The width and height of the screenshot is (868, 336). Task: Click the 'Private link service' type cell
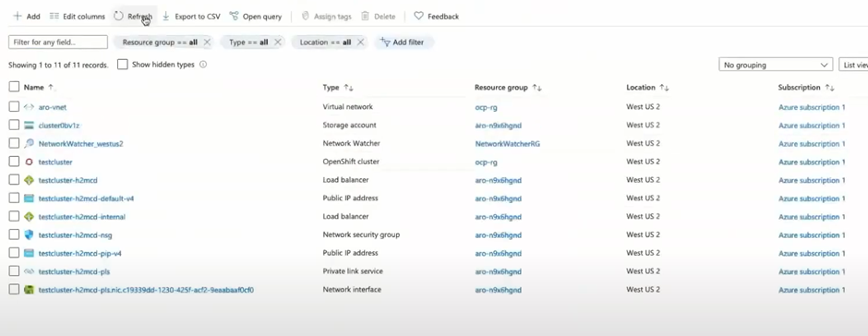tap(353, 271)
